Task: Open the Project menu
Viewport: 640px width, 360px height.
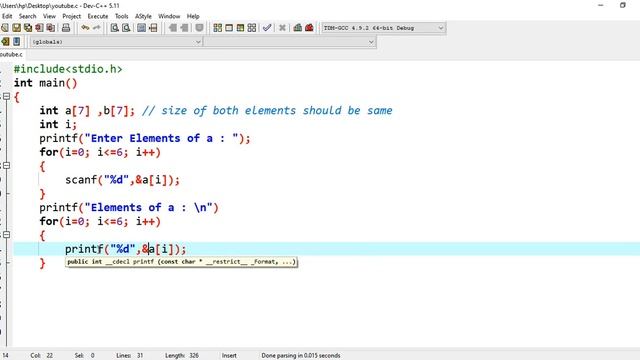Action: [x=71, y=16]
